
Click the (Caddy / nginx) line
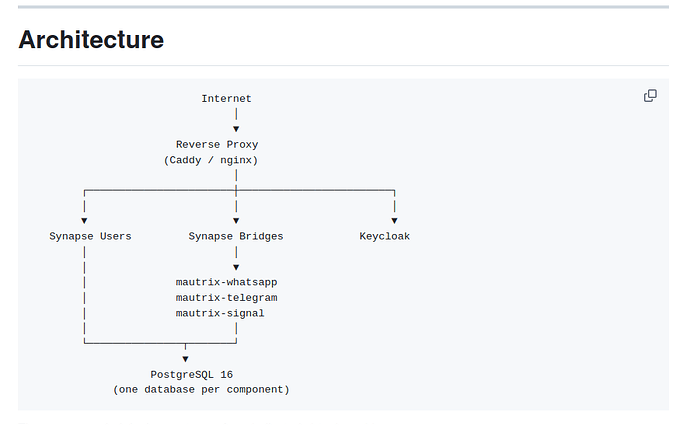tap(211, 160)
